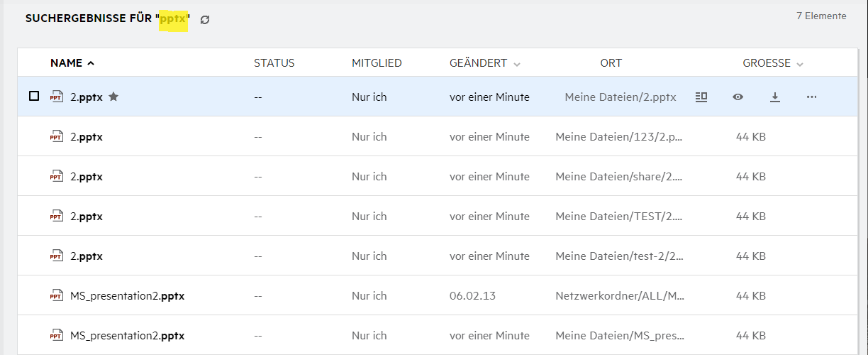Open MS_presentation2.pptx changed on 06.02.13
This screenshot has height=355, width=868.
[x=127, y=295]
